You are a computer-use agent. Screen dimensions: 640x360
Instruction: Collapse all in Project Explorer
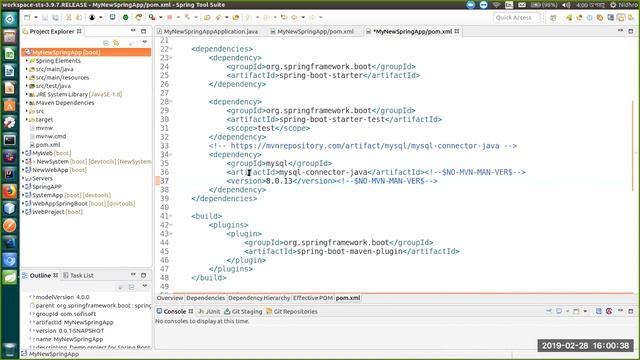tap(106, 42)
